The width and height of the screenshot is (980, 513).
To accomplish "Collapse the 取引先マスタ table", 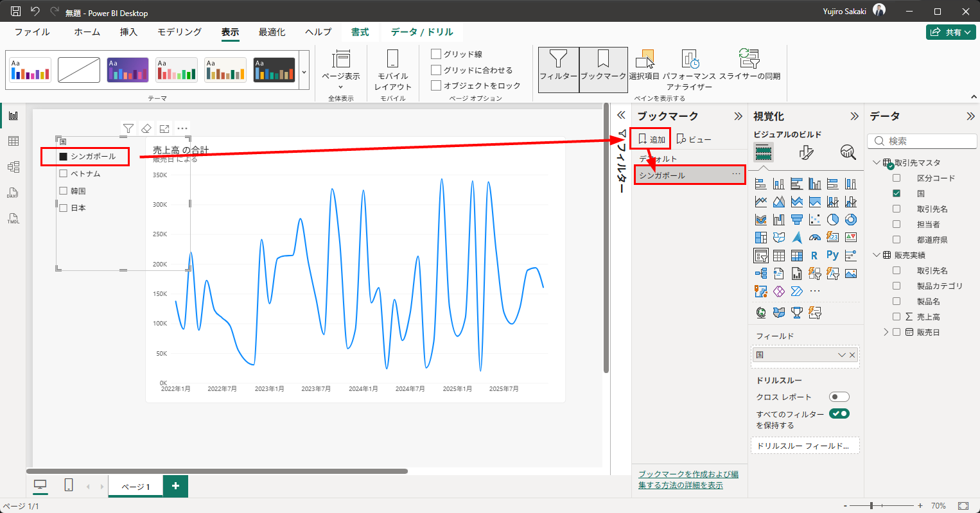I will [877, 162].
